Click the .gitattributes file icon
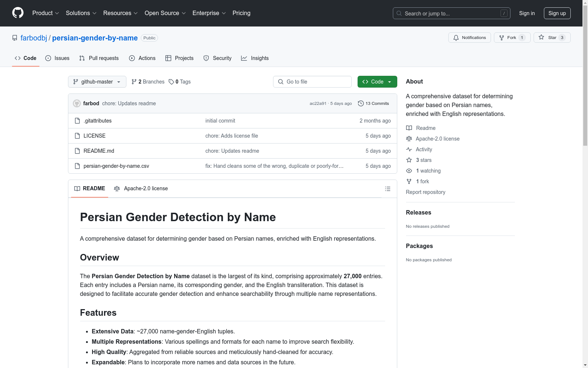The width and height of the screenshot is (588, 368). [x=77, y=121]
